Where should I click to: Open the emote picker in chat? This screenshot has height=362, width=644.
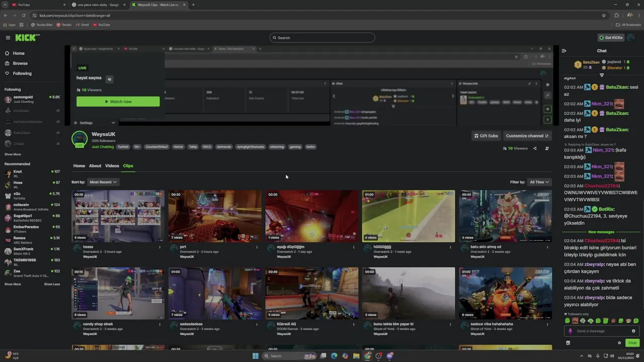point(633,331)
